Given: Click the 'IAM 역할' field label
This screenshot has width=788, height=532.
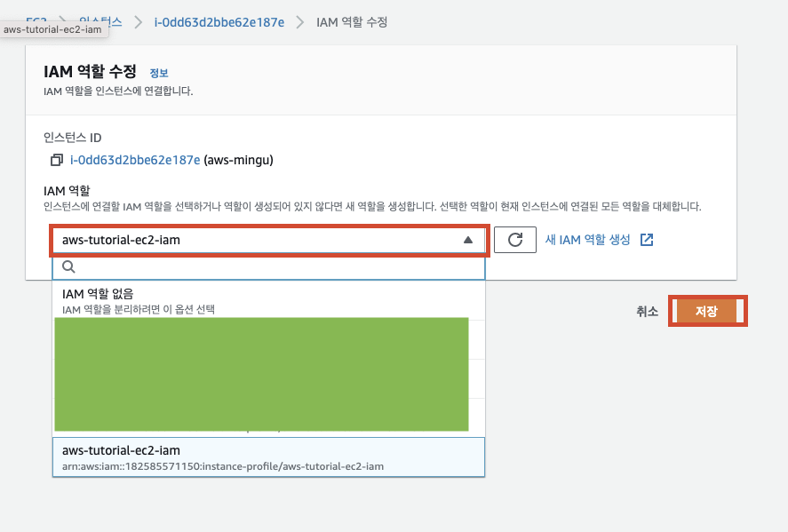Looking at the screenshot, I should (67, 191).
